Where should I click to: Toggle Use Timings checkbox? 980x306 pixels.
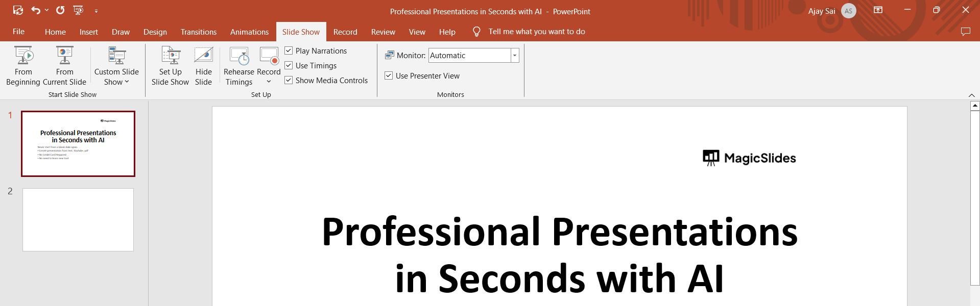coord(289,65)
